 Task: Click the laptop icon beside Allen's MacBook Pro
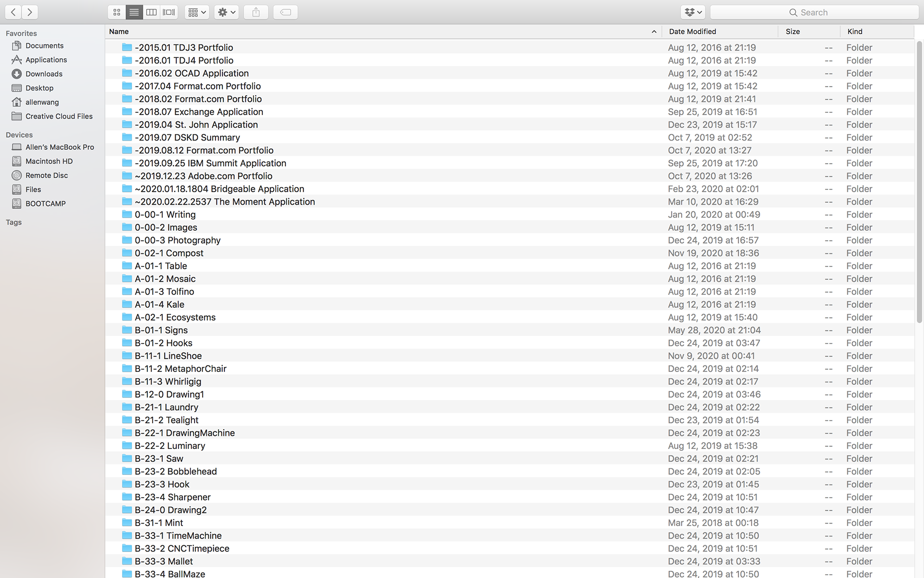[16, 147]
